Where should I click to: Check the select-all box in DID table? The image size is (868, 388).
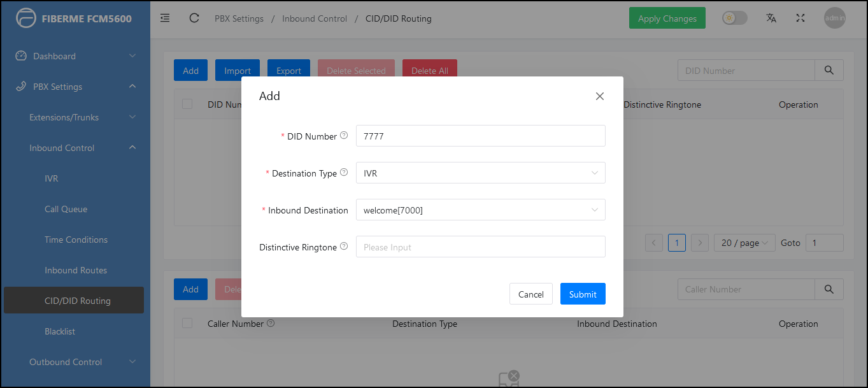187,104
